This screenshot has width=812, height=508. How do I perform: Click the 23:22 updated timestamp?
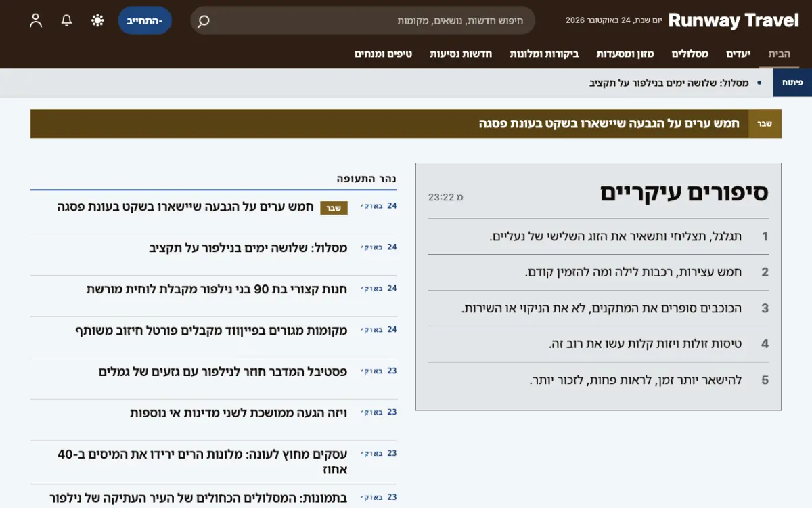coord(446,197)
